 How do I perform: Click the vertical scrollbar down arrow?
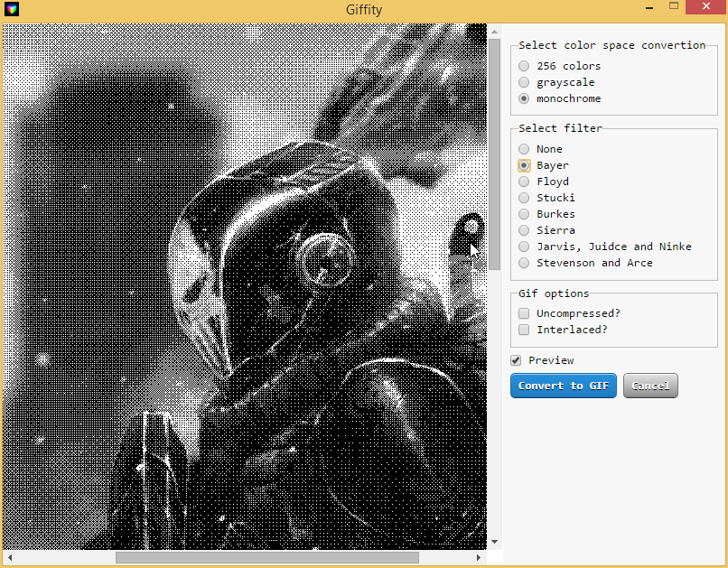(x=494, y=542)
